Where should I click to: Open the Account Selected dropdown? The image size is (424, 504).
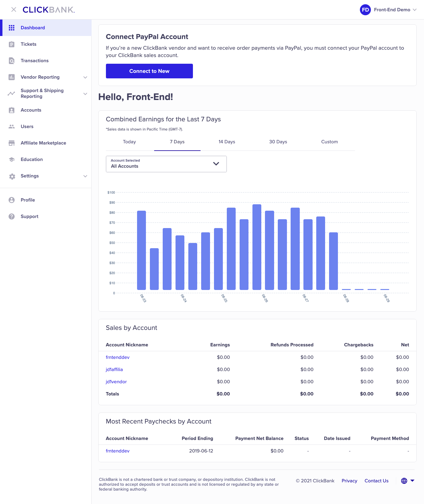click(166, 164)
